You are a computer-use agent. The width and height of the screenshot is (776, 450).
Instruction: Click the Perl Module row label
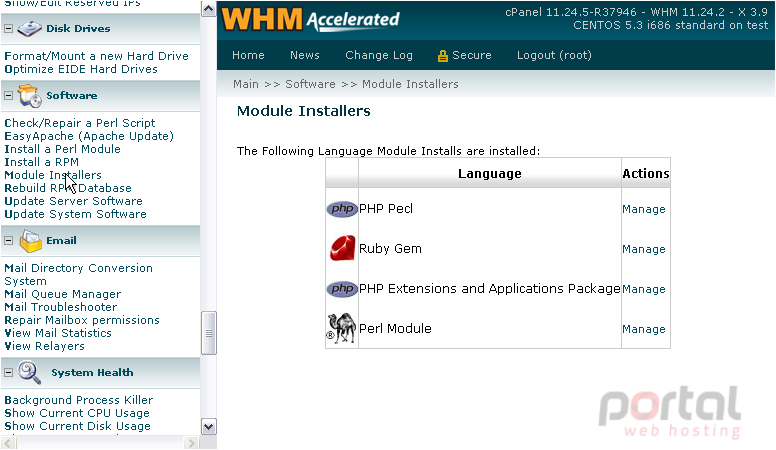click(x=395, y=329)
